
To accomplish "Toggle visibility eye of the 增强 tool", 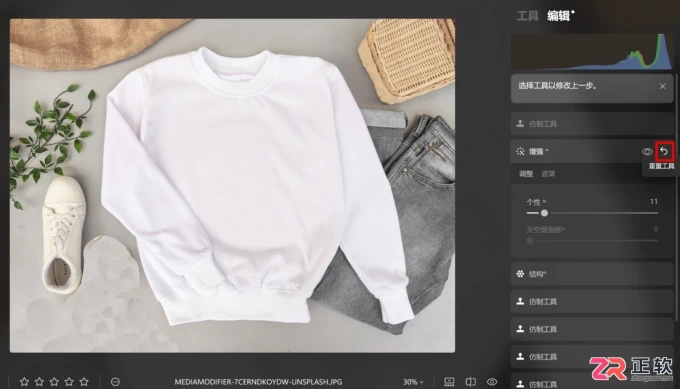I will pos(647,151).
